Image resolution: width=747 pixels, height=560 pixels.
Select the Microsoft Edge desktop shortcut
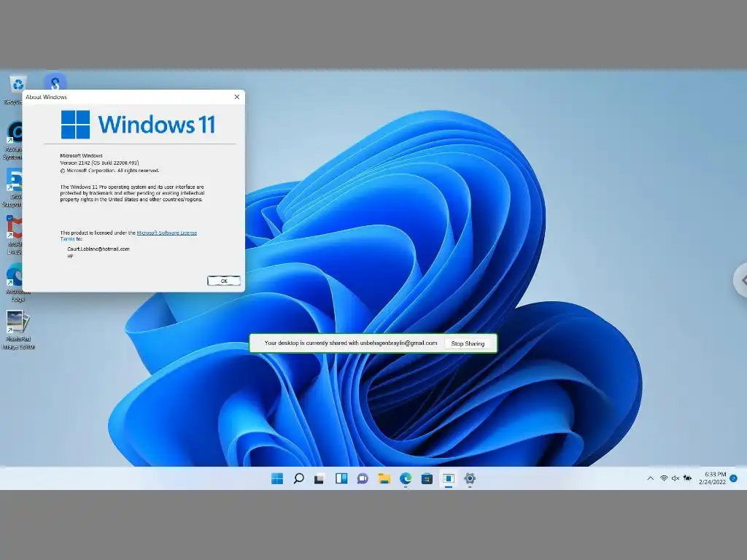16,283
